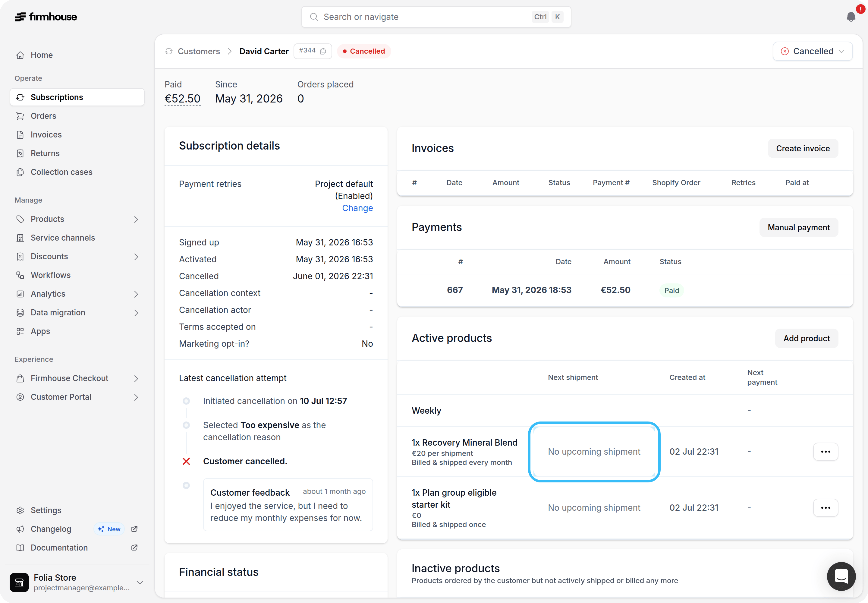This screenshot has width=868, height=603.
Task: Open Orders in sidebar
Action: click(77, 116)
